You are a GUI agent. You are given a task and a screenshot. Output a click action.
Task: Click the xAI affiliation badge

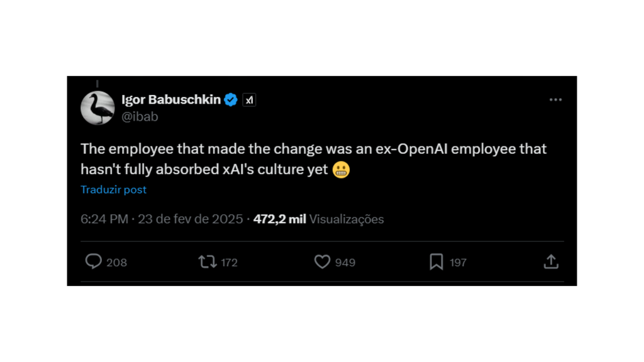point(249,100)
